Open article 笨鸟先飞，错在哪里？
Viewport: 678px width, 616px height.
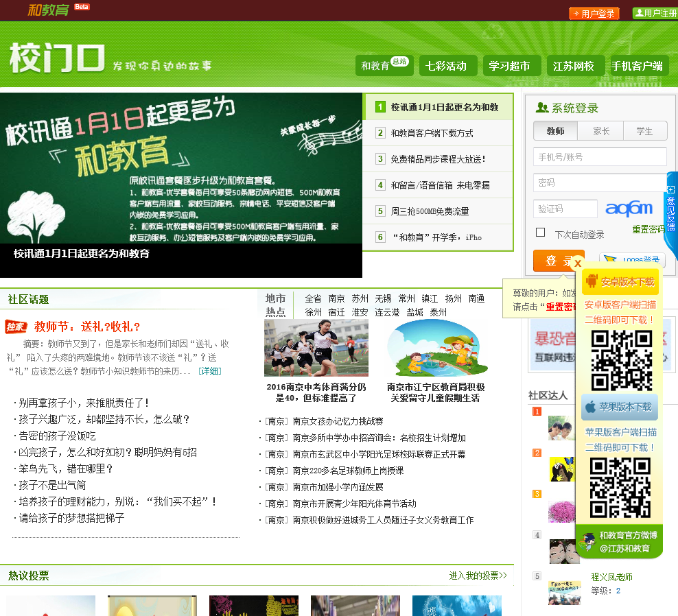(x=66, y=469)
